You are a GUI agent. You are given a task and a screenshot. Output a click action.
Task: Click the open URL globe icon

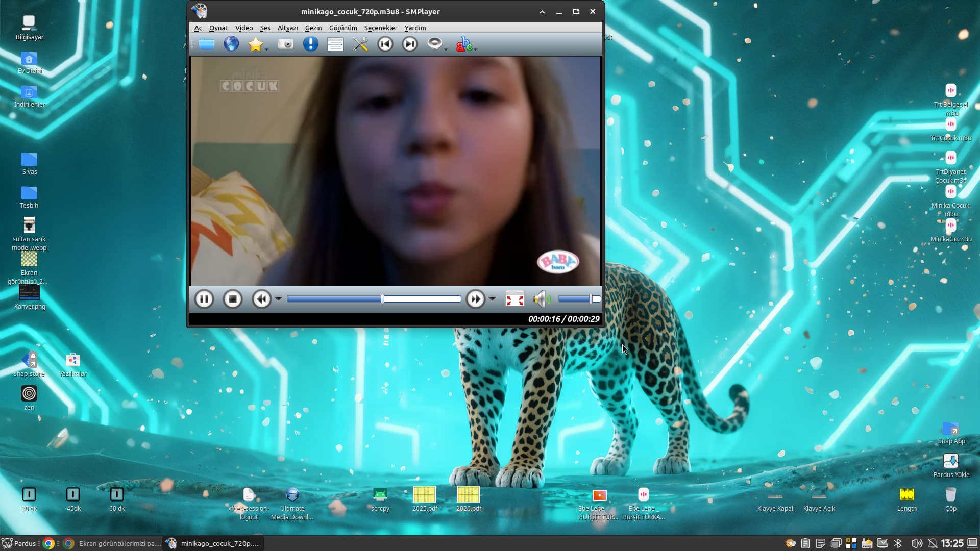[231, 44]
